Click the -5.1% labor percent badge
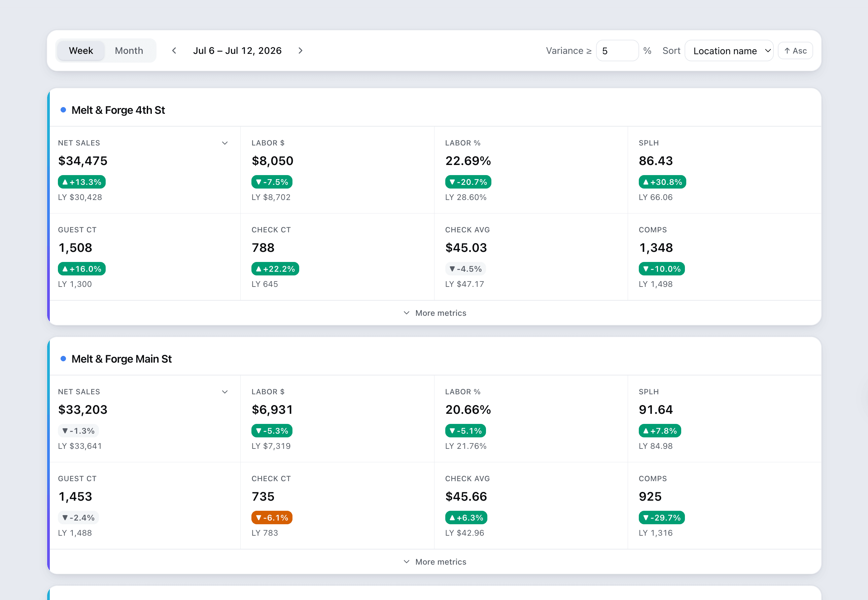The width and height of the screenshot is (868, 600). pyautogui.click(x=465, y=431)
